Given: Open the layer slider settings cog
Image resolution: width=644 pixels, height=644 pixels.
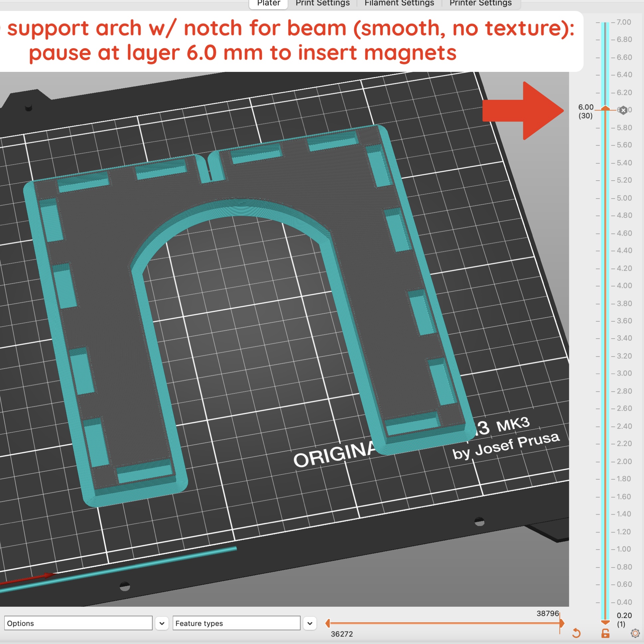Looking at the screenshot, I should [x=635, y=633].
